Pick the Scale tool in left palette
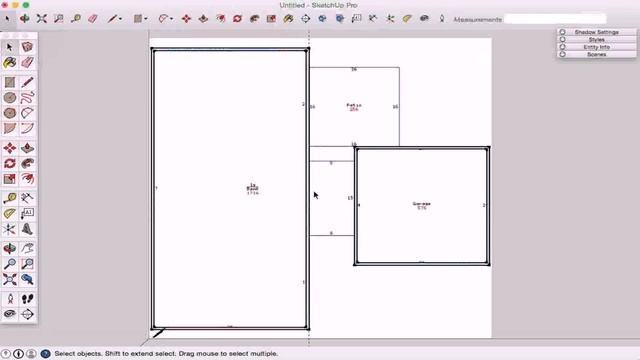This screenshot has width=640, height=360. pyautogui.click(x=9, y=179)
